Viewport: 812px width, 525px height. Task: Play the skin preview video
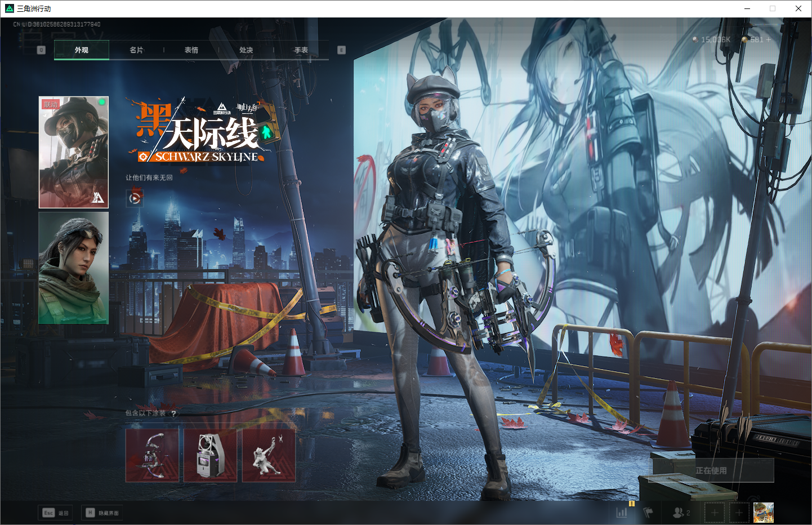point(135,198)
